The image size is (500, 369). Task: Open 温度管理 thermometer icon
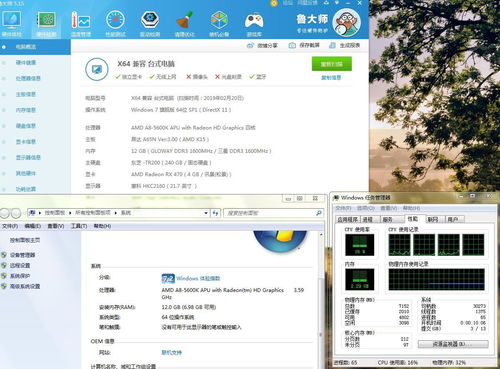click(x=81, y=24)
